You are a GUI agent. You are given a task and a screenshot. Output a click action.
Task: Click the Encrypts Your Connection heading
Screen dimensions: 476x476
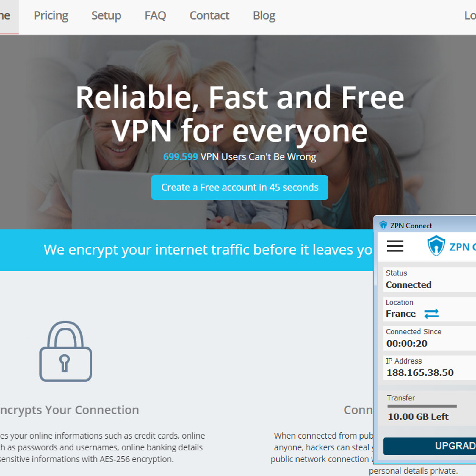tap(69, 410)
